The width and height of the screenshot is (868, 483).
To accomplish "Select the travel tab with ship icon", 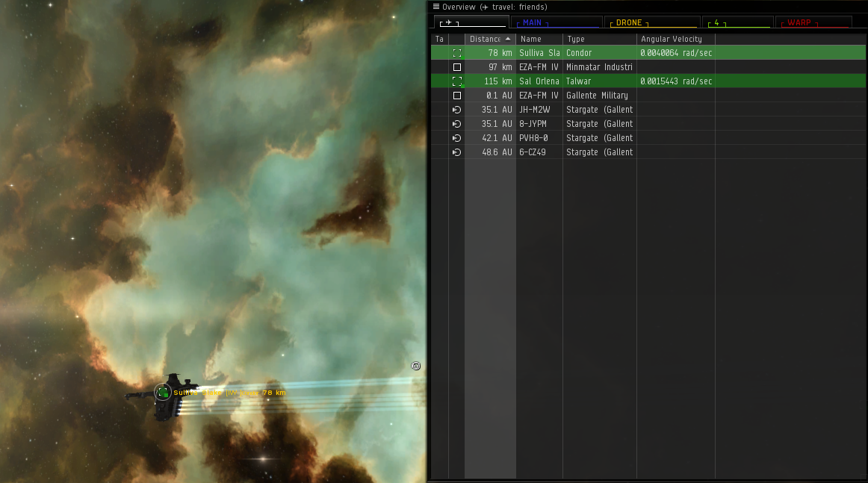I will coord(471,22).
